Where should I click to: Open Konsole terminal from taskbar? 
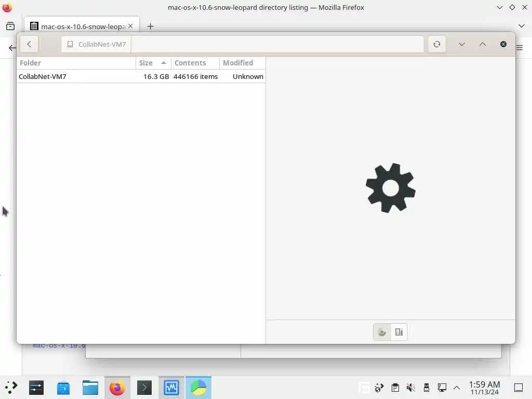pos(144,388)
